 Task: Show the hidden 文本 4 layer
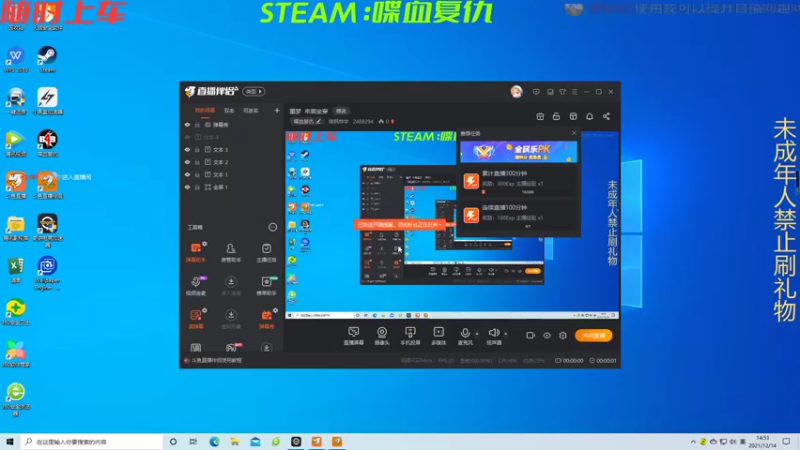coord(187,137)
